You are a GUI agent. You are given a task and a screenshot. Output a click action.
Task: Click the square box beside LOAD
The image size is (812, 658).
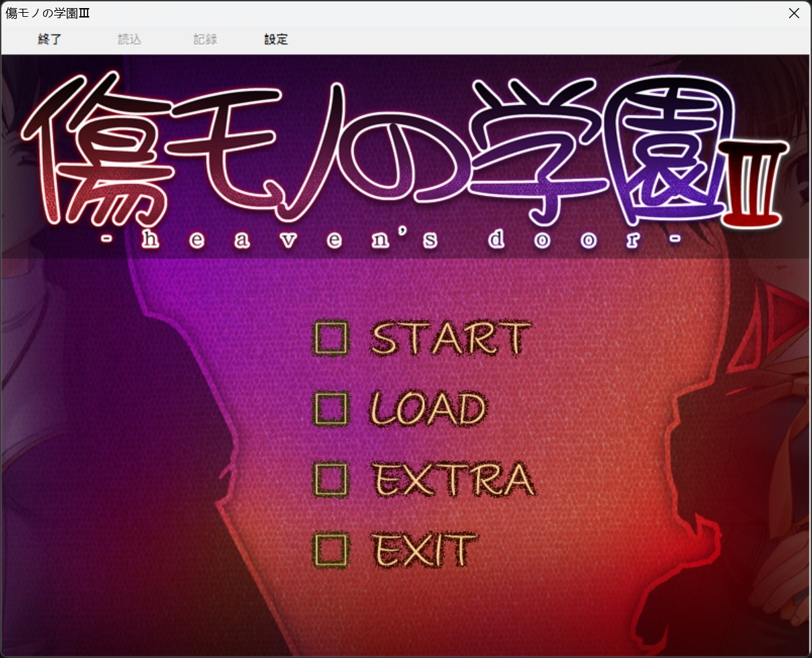click(331, 409)
